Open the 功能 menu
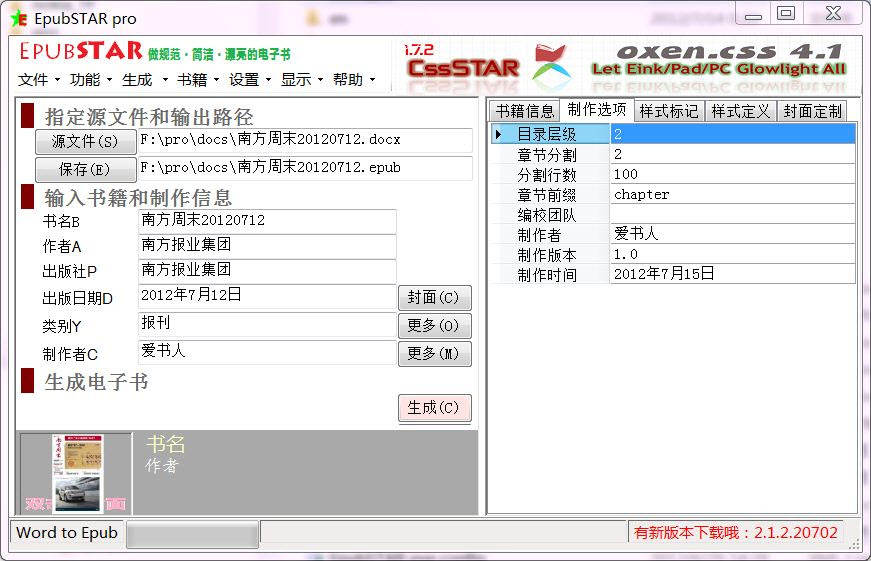Image resolution: width=871 pixels, height=561 pixels. point(91,80)
